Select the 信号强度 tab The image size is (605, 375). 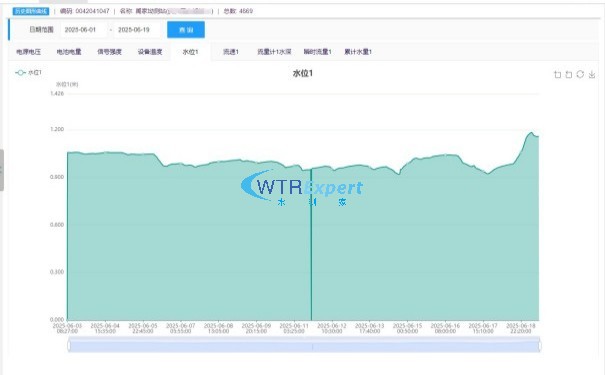pyautogui.click(x=110, y=52)
